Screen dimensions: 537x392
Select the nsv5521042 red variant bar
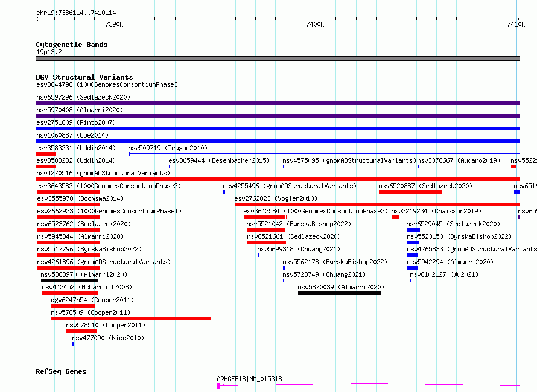point(266,230)
